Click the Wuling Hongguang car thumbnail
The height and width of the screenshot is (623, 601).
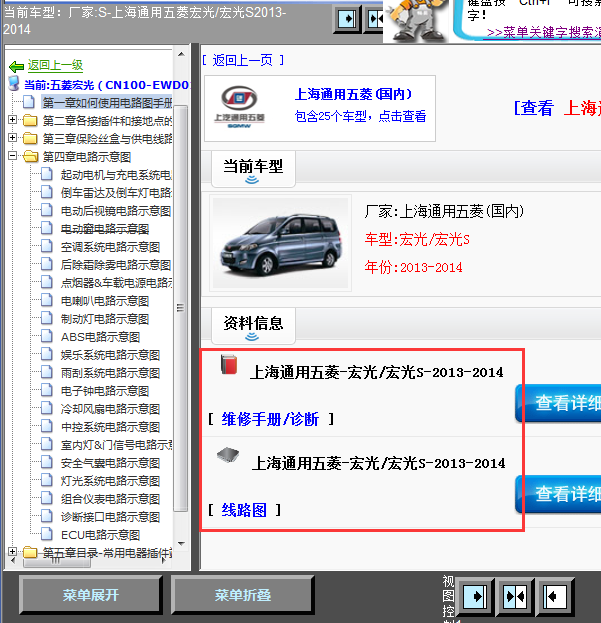[x=280, y=243]
